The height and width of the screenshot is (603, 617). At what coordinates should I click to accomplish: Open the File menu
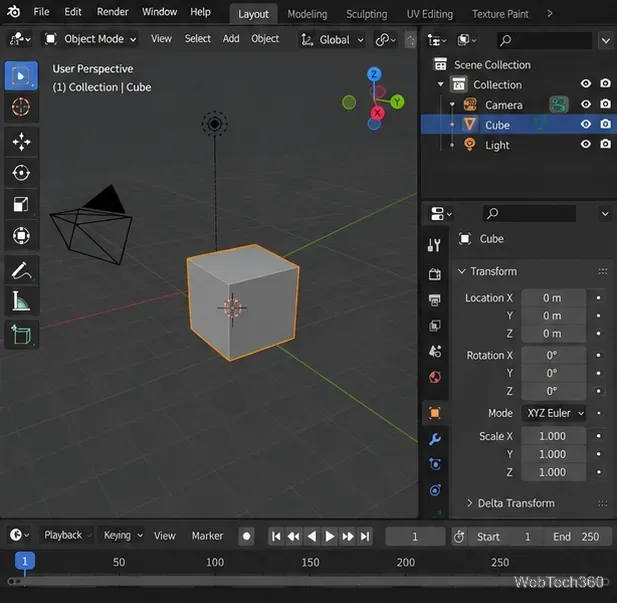(x=42, y=12)
